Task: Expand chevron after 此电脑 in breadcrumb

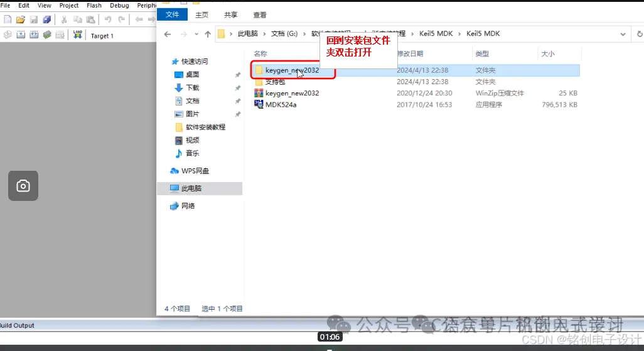Action: [x=264, y=34]
